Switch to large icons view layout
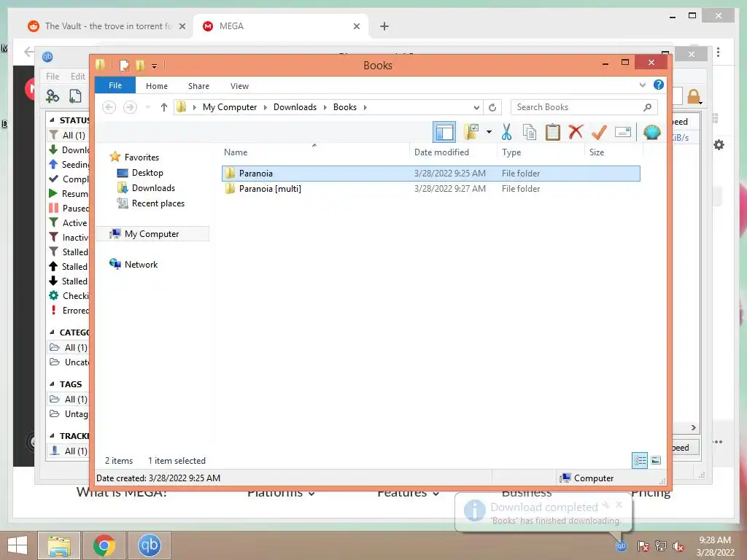The height and width of the screenshot is (560, 747). (656, 461)
